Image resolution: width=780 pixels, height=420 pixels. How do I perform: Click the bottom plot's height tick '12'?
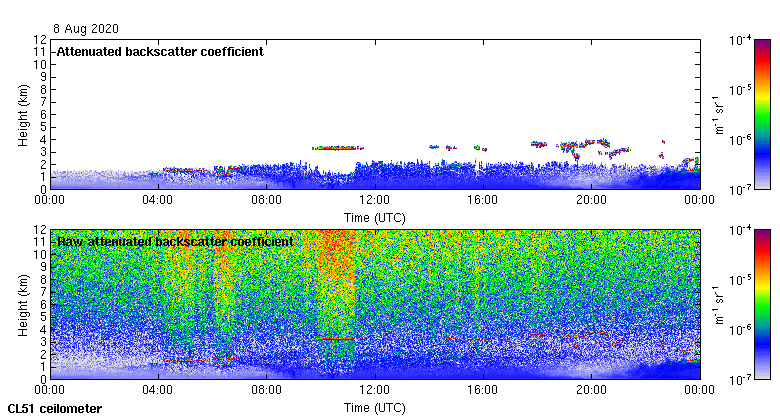(x=41, y=230)
